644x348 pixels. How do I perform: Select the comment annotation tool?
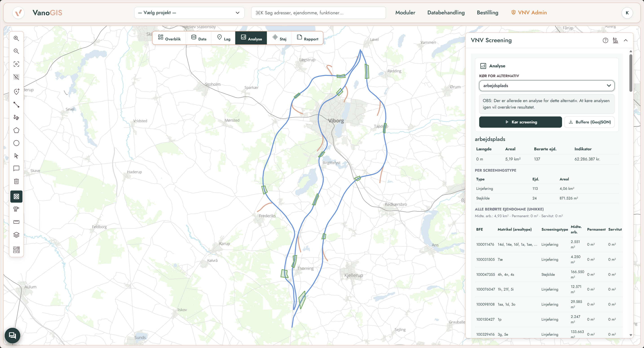16,168
